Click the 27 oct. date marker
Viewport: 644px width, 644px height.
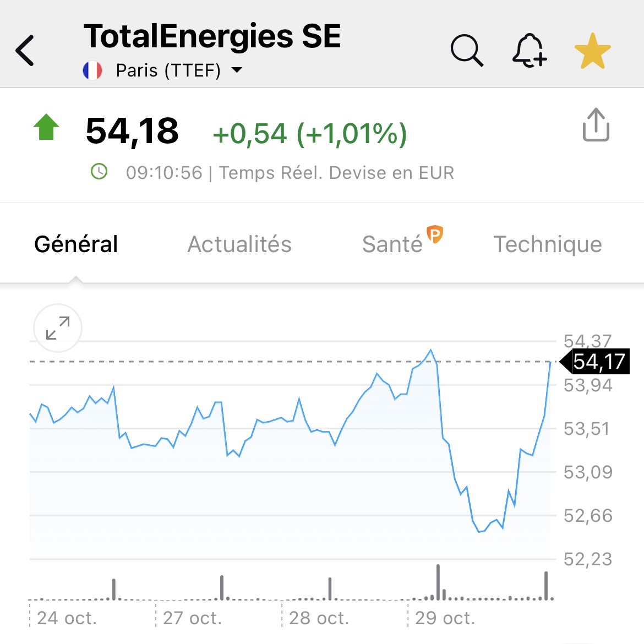point(193,618)
